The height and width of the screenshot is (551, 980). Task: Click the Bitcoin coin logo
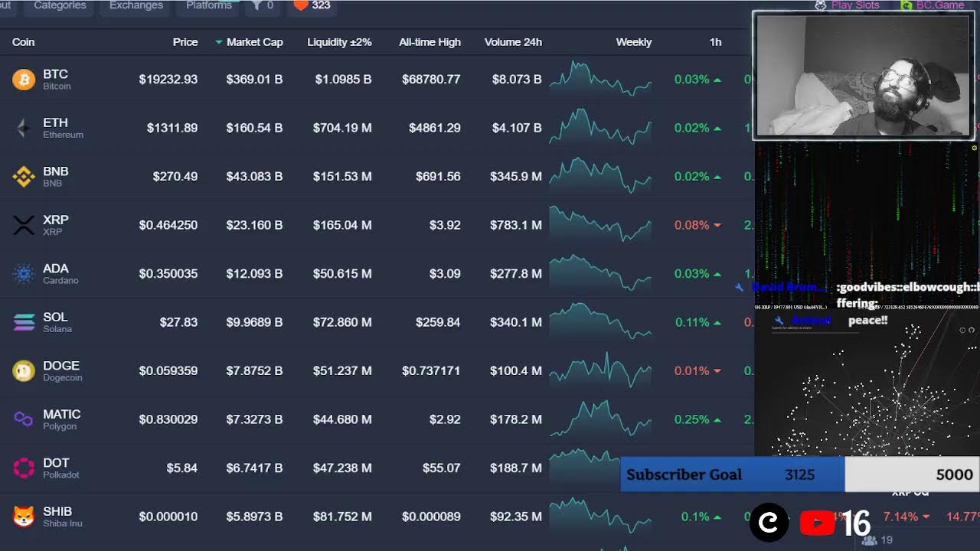[x=24, y=79]
